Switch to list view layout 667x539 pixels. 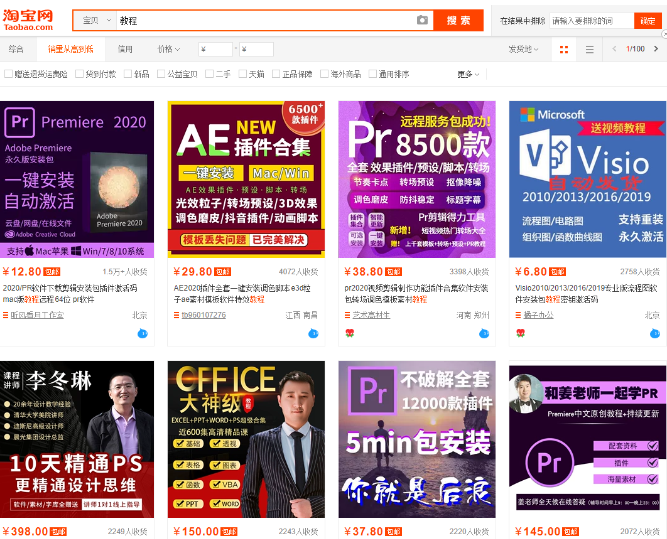point(590,49)
